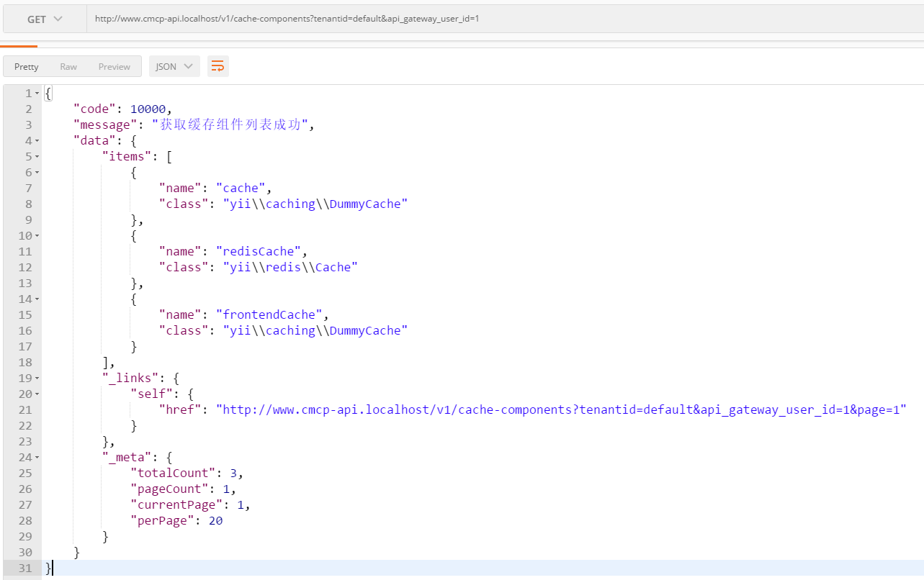
Task: Click the totalCount value 3
Action: (x=233, y=473)
